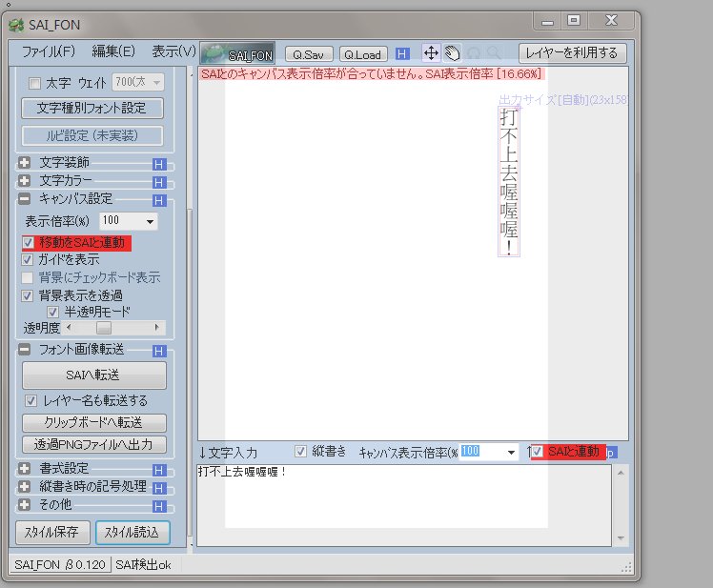This screenshot has height=588, width=713.
Task: Click the 透明度 slider thumb
Action: (104, 328)
